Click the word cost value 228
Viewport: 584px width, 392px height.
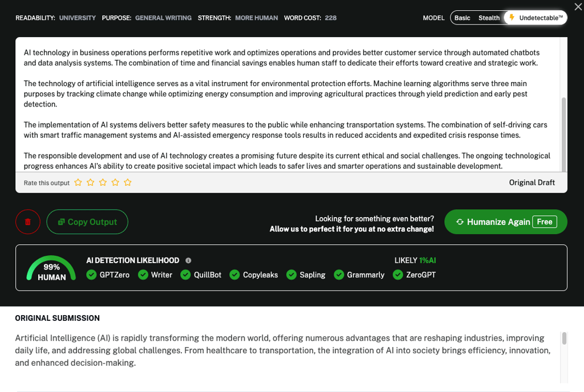(x=330, y=18)
